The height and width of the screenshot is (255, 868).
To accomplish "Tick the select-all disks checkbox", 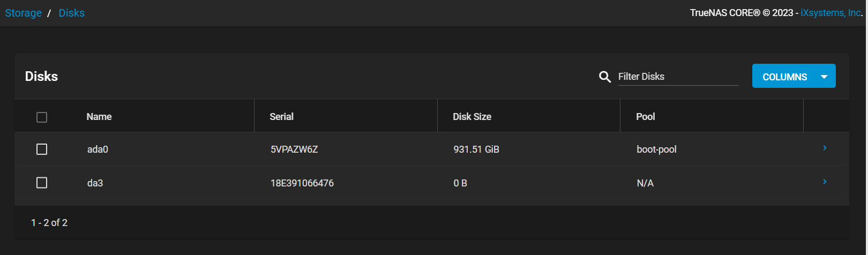I will pyautogui.click(x=42, y=117).
